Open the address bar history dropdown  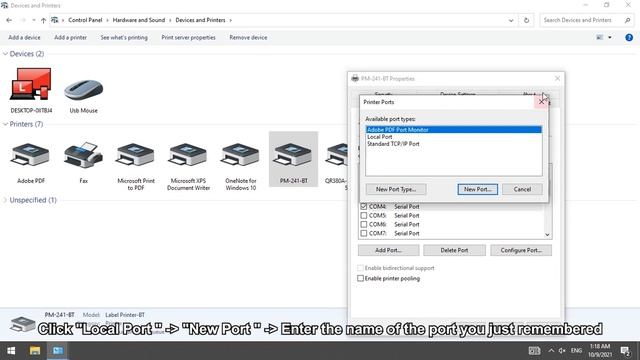[x=511, y=20]
